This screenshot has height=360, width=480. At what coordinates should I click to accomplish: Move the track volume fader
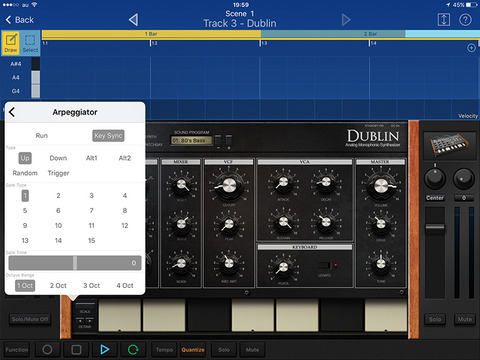point(435,227)
